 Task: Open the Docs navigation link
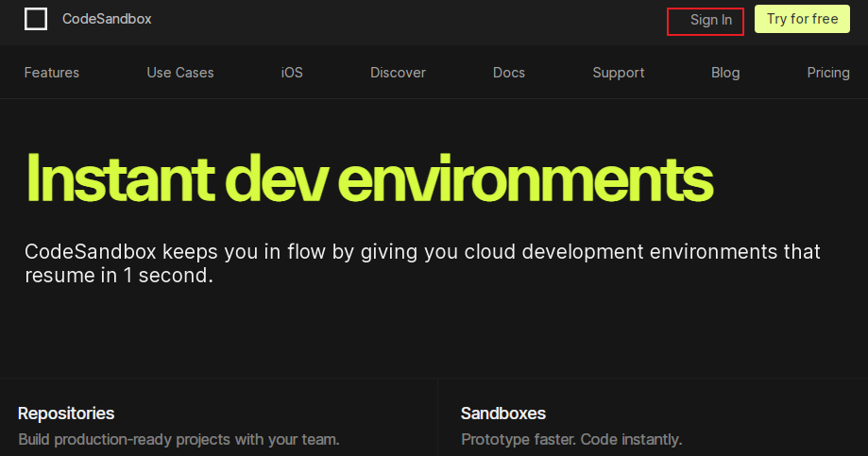pyautogui.click(x=509, y=73)
